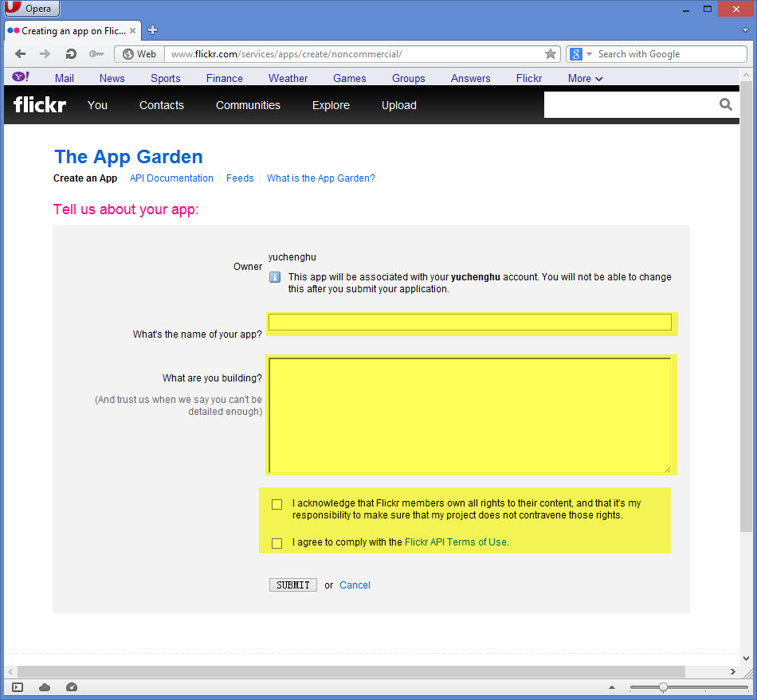Click the What are you building textarea
757x700 pixels.
470,415
